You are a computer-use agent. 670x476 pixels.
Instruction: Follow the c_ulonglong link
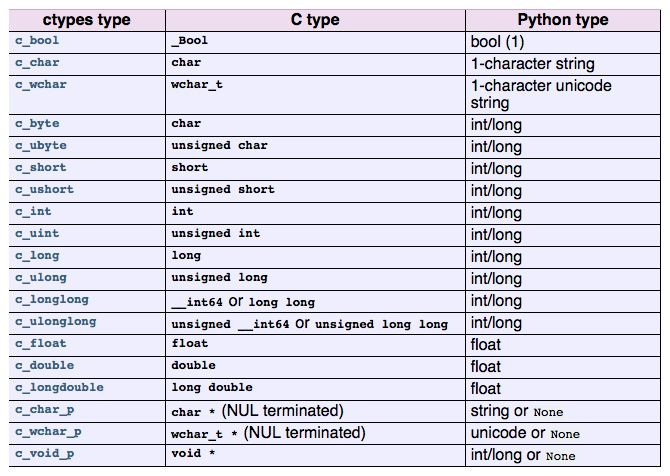55,322
